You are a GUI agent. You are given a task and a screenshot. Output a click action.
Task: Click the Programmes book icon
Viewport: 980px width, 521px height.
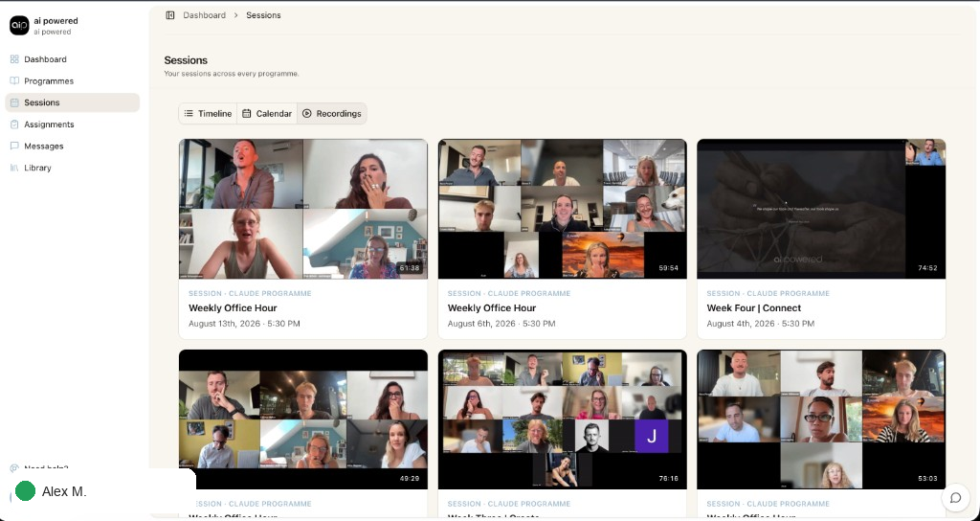[14, 80]
